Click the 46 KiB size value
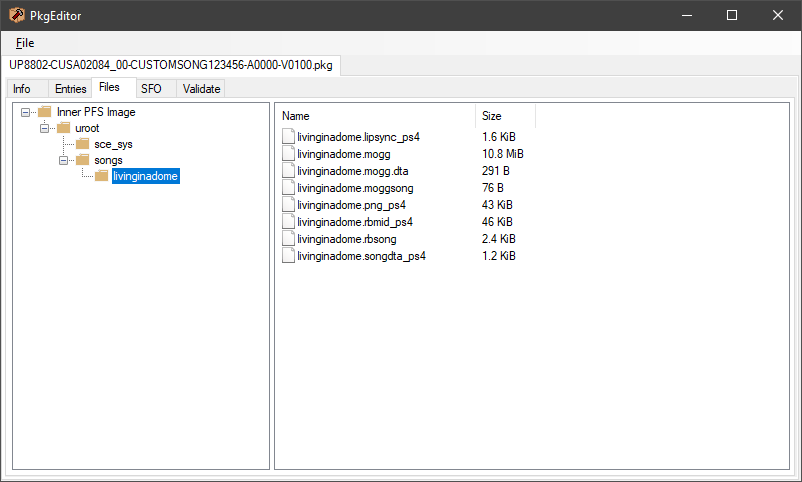Screen dimensions: 802x482 (497, 222)
